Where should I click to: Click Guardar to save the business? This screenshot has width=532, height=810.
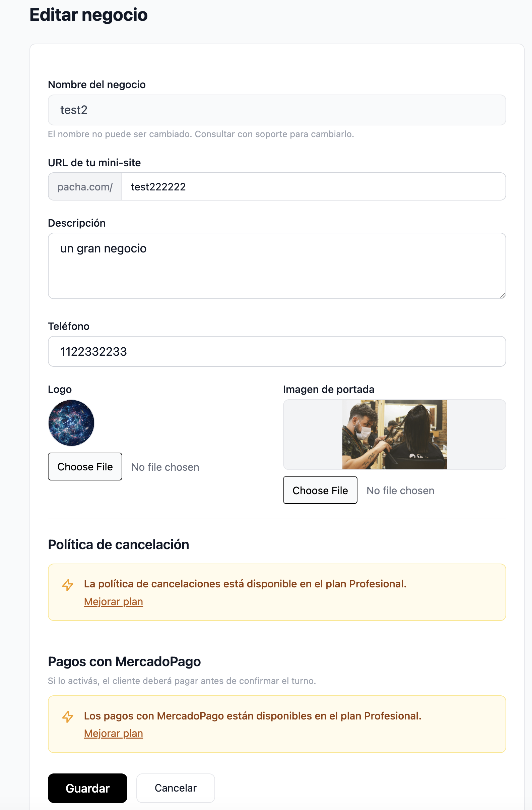click(88, 788)
